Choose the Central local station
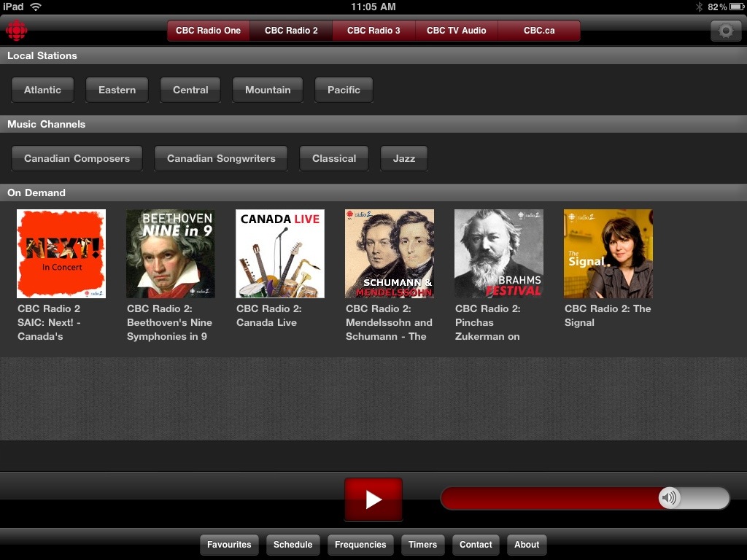 (x=190, y=90)
